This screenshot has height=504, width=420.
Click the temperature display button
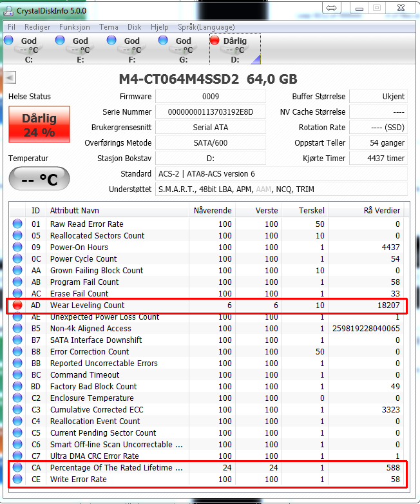click(39, 179)
